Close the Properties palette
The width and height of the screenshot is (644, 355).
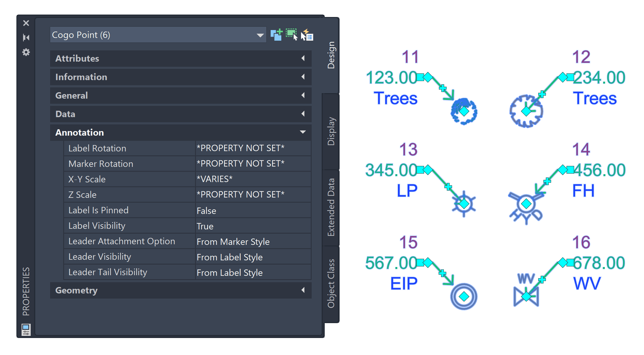[26, 23]
